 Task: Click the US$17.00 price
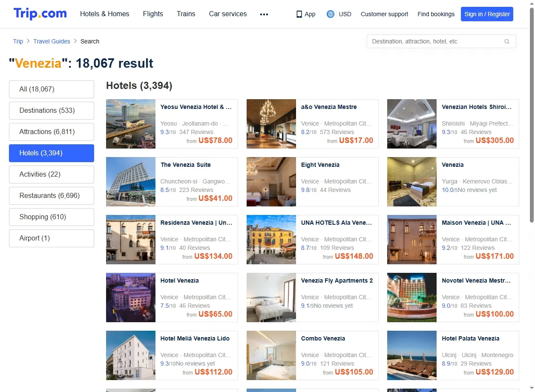click(x=356, y=140)
